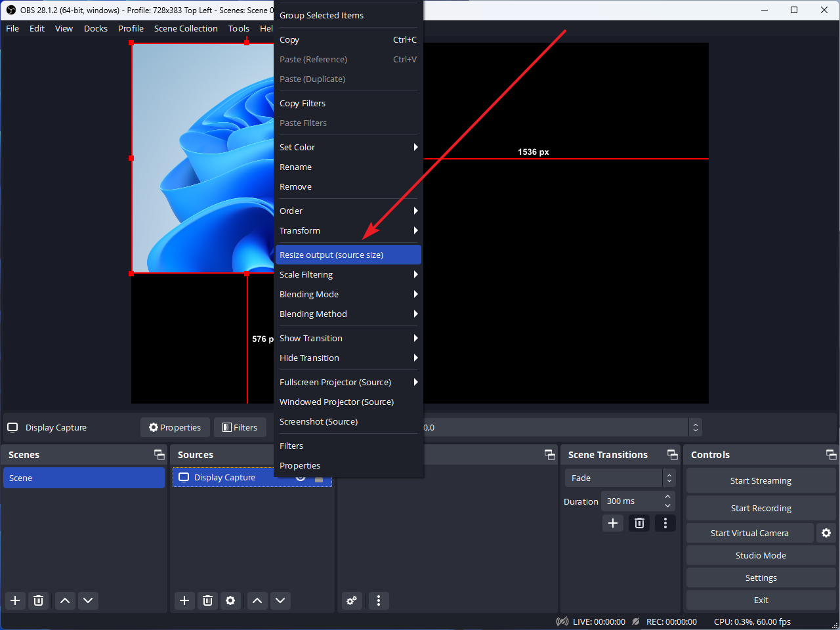Click the top-left red resize handle in preview
840x630 pixels.
[x=131, y=43]
